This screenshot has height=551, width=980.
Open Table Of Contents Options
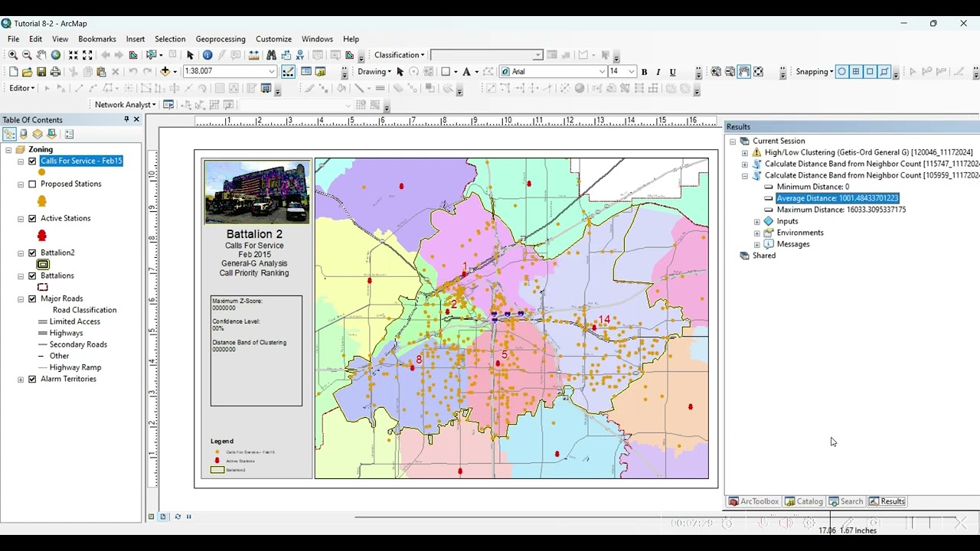point(69,134)
